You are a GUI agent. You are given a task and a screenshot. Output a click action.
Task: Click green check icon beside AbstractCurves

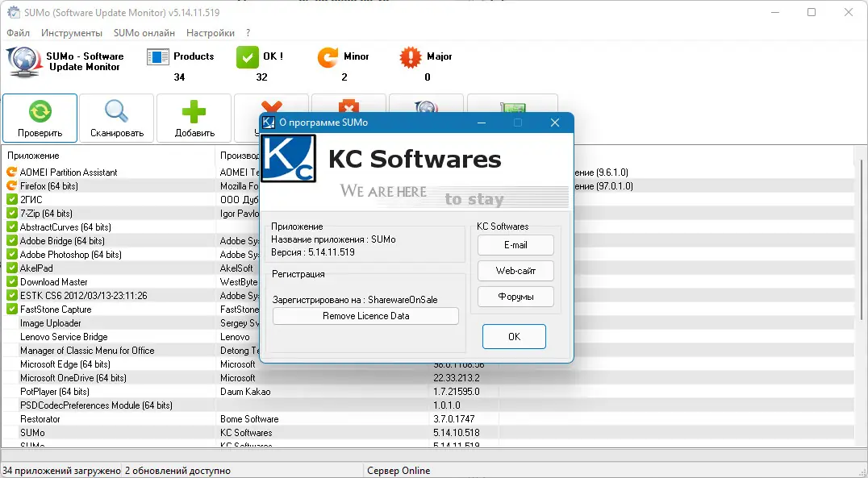(x=11, y=227)
